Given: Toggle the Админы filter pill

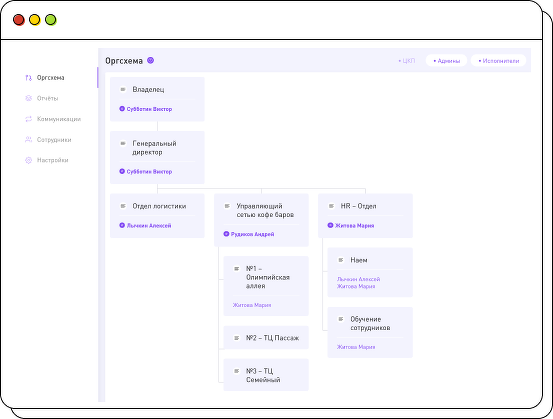Looking at the screenshot, I should [446, 61].
